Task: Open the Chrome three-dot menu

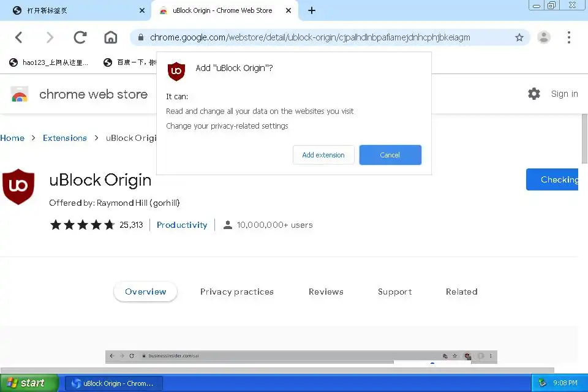Action: (569, 37)
